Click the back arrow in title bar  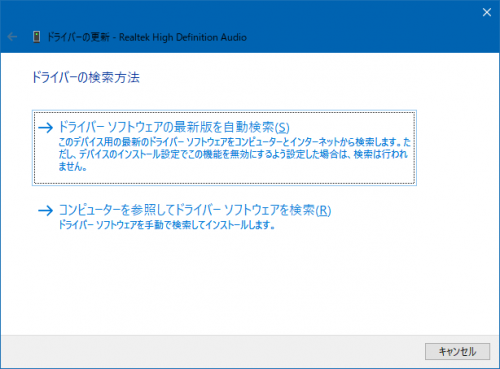coord(12,37)
